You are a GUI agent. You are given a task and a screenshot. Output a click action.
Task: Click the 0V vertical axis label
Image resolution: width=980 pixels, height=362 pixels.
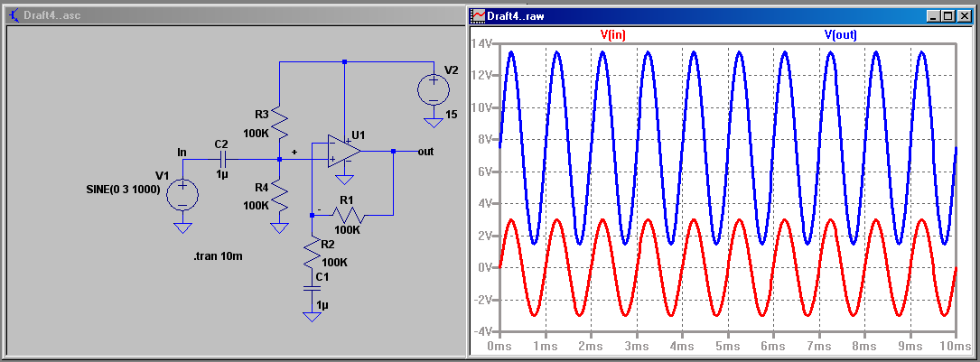(x=486, y=268)
